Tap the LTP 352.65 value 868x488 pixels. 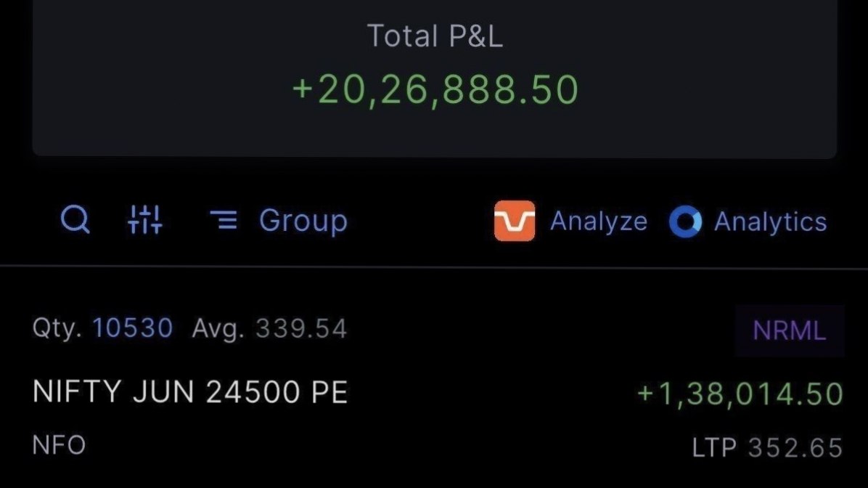click(795, 447)
